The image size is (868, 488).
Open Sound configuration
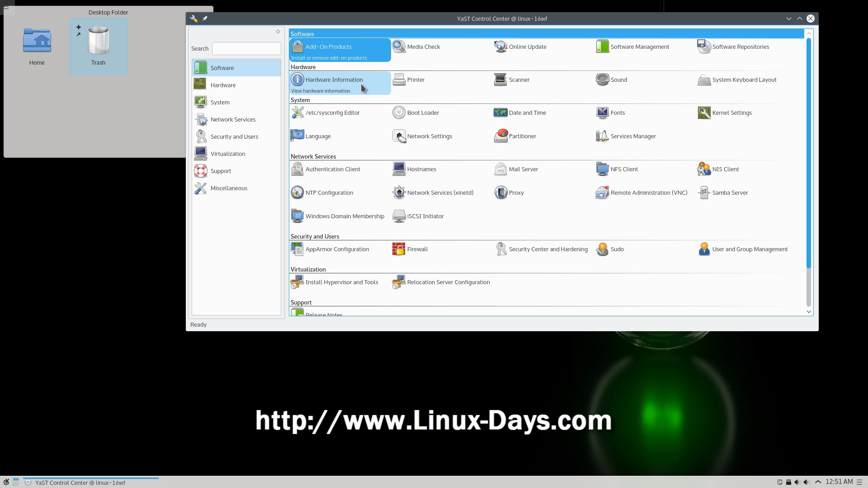pos(611,80)
